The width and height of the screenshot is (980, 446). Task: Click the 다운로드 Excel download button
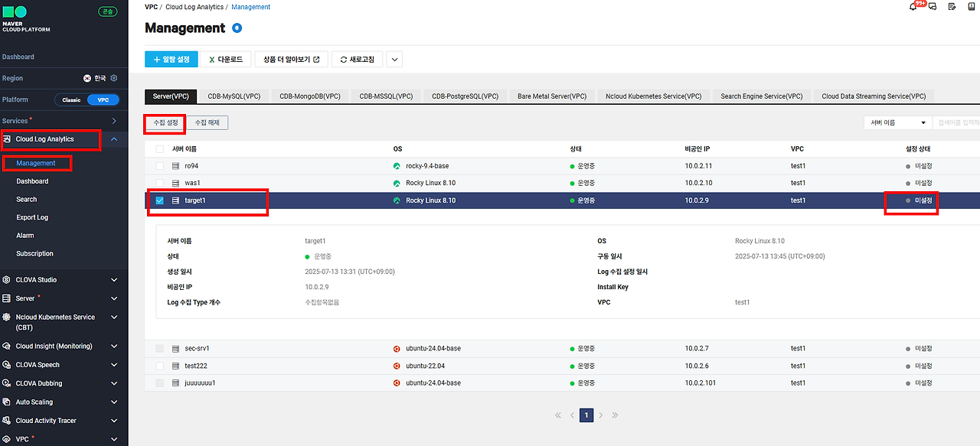(225, 59)
